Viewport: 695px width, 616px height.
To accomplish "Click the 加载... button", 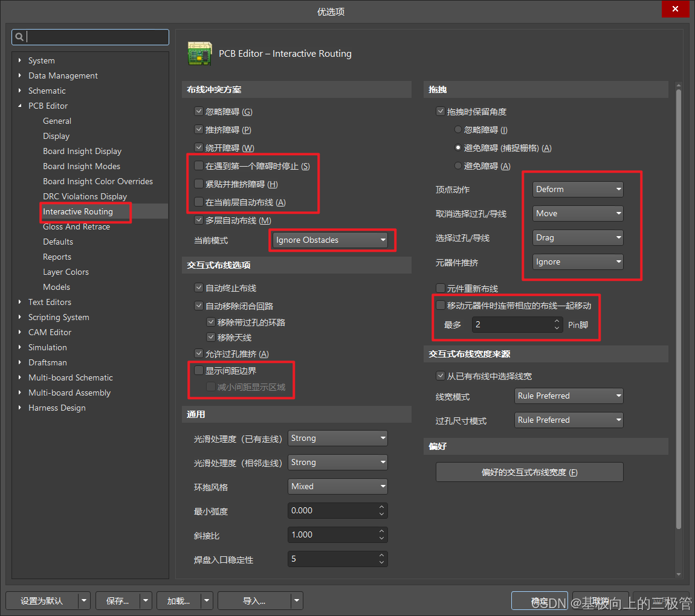I will 179,601.
